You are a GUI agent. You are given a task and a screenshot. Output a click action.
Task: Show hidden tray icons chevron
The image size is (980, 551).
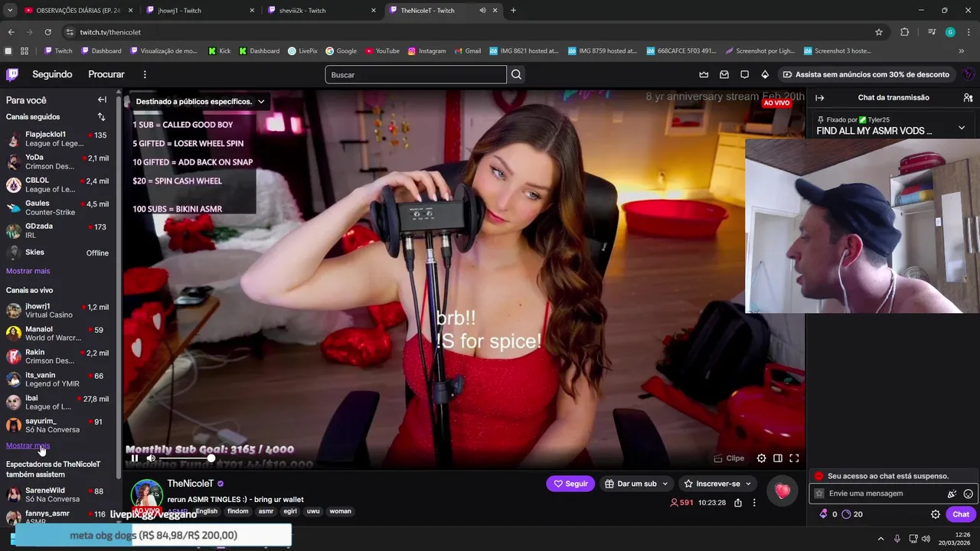pos(880,539)
